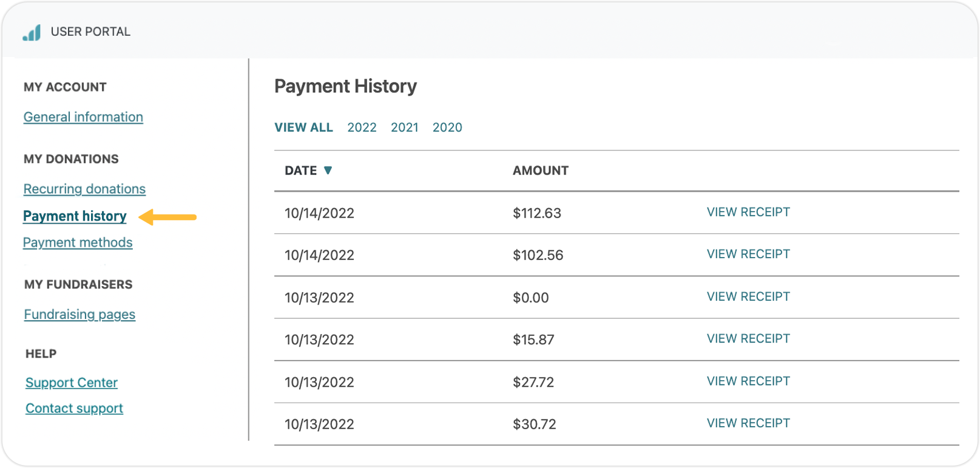Go to Recurring donations
The image size is (980, 468).
click(x=84, y=189)
